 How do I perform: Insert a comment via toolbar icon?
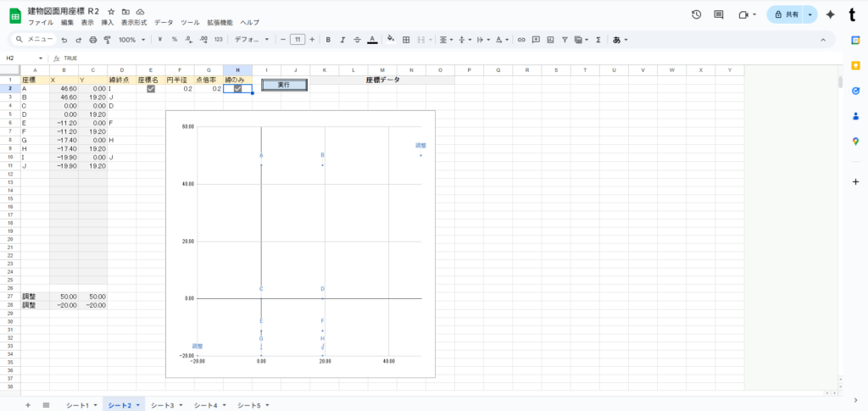(536, 40)
